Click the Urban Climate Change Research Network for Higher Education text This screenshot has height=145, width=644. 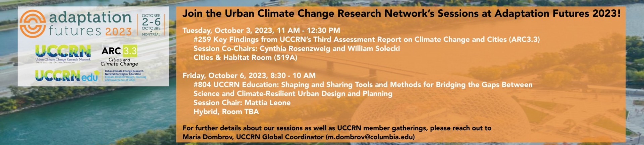[124, 72]
